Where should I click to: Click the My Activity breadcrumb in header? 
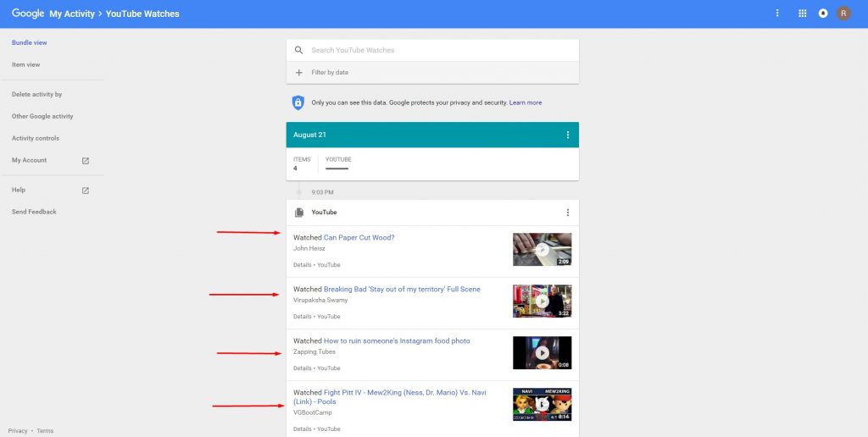72,14
